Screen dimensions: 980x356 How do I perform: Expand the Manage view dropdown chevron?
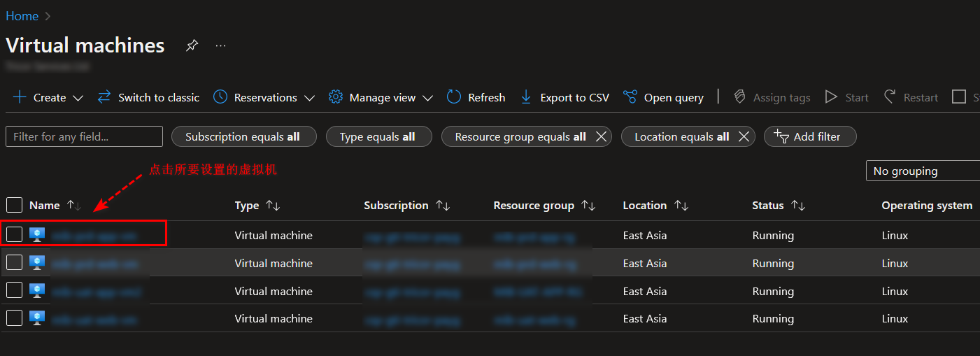428,98
